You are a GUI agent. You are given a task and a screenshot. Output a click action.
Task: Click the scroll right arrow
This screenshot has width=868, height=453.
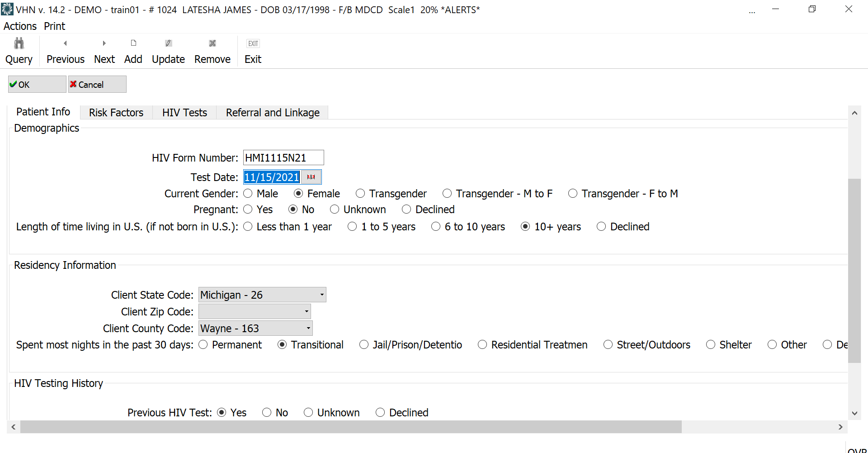coord(840,427)
